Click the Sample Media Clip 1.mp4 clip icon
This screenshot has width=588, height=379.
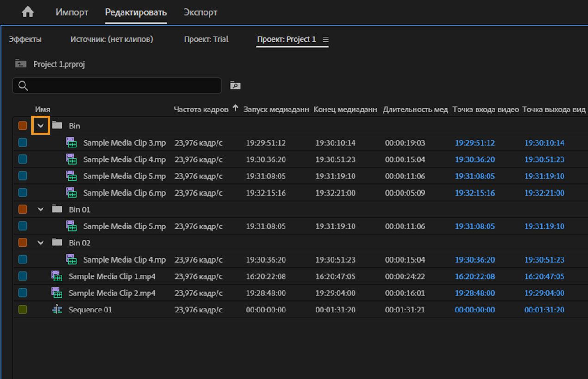(x=57, y=276)
